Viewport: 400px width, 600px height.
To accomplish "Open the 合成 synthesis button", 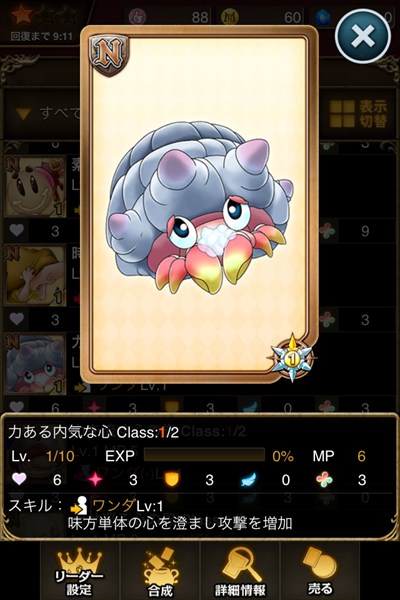I will click(160, 571).
